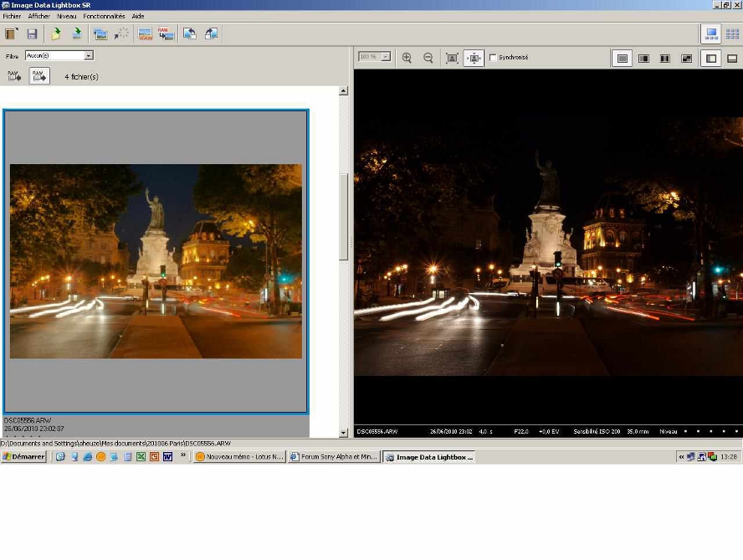Click the picture with RAW label icon
This screenshot has height=560, width=743.
click(x=145, y=33)
